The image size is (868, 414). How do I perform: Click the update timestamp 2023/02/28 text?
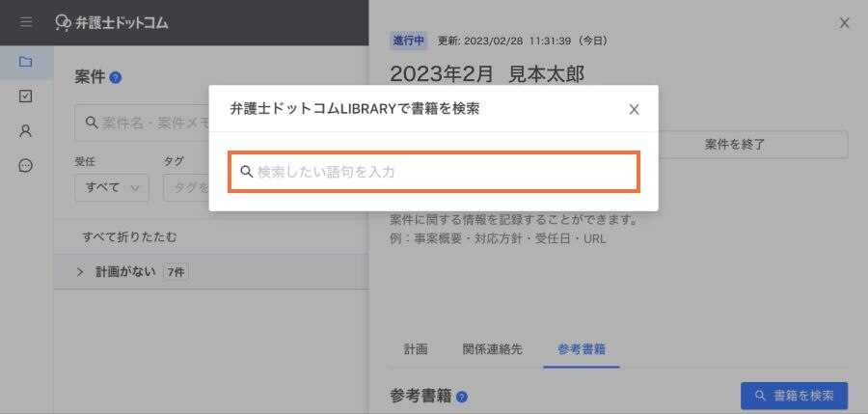pos(523,41)
